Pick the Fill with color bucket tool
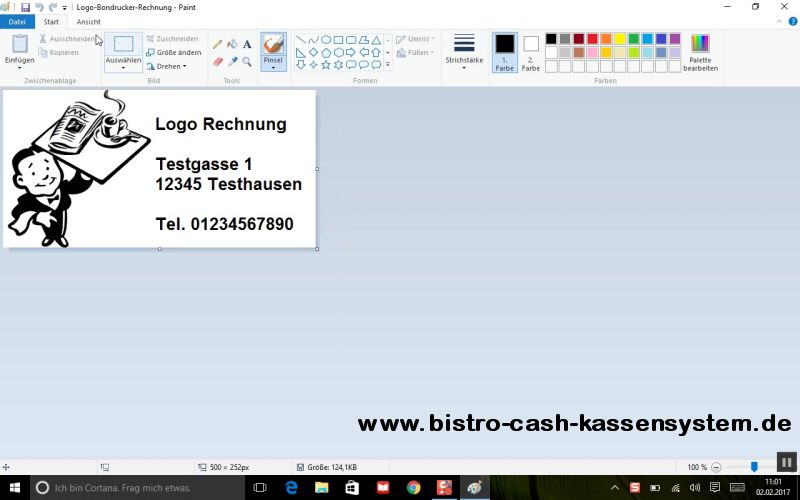The image size is (800, 500). (x=232, y=44)
